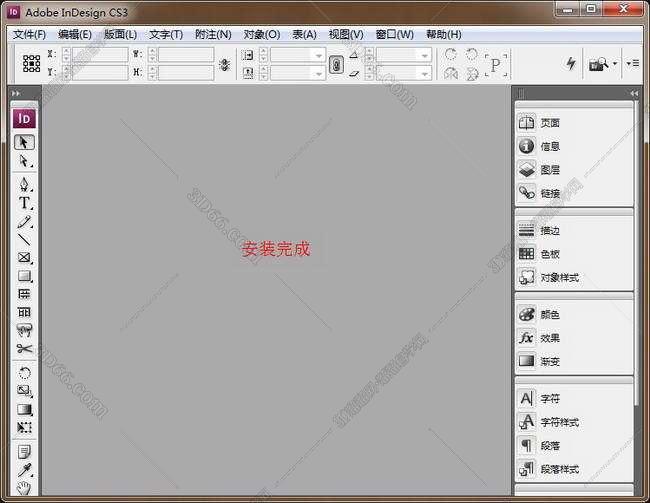Open the shear angle dropdown

(425, 73)
